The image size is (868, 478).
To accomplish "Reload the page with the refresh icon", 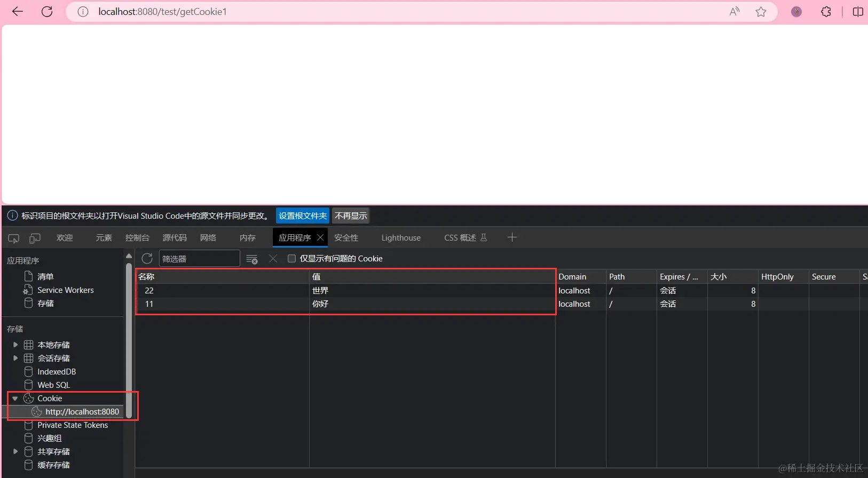I will tap(47, 12).
